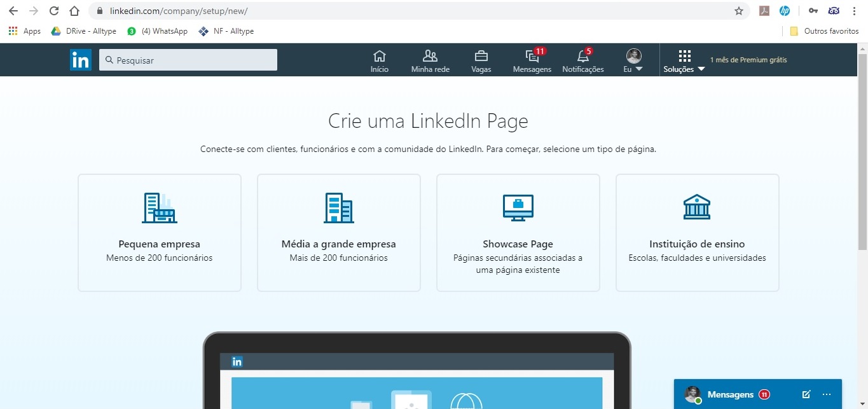
Task: Bookmark this page with the star icon
Action: tap(738, 11)
